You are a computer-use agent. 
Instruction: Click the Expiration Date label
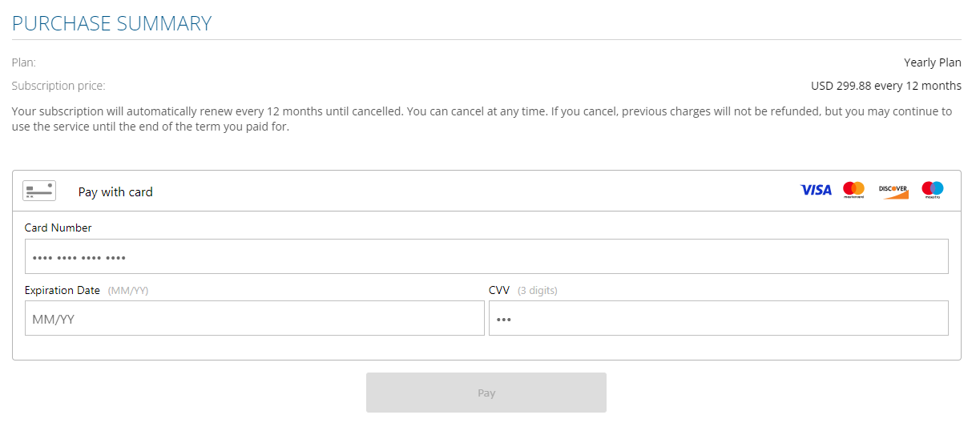(63, 290)
